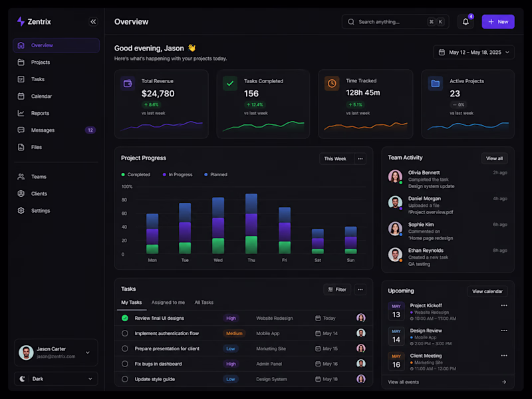Open Overview in the sidebar
Screen dimensions: 532x399
pos(57,45)
